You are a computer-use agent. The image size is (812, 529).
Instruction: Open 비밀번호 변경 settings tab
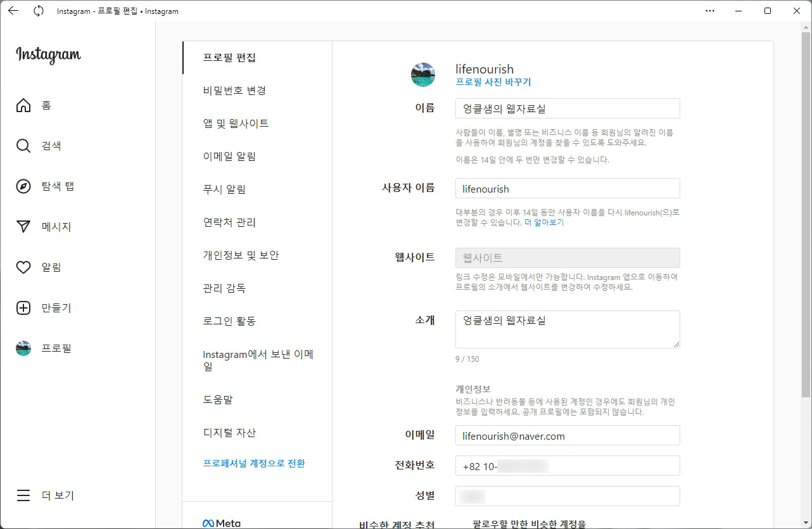pyautogui.click(x=257, y=91)
